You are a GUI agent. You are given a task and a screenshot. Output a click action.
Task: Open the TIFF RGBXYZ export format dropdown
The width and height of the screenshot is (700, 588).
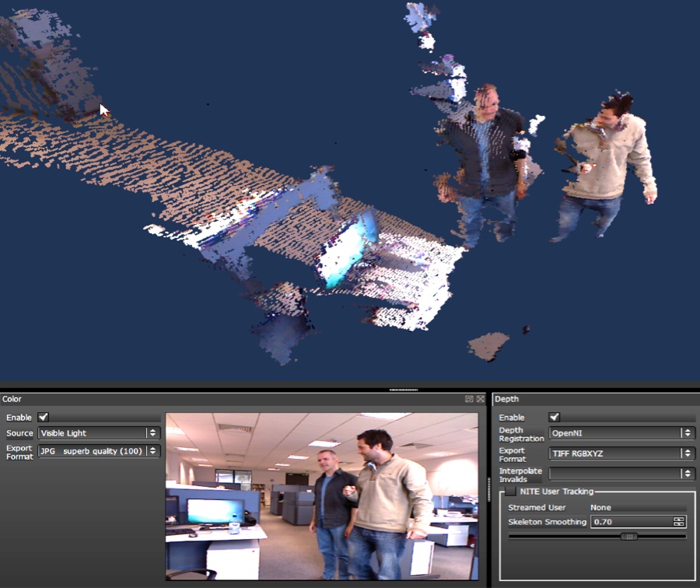click(622, 453)
